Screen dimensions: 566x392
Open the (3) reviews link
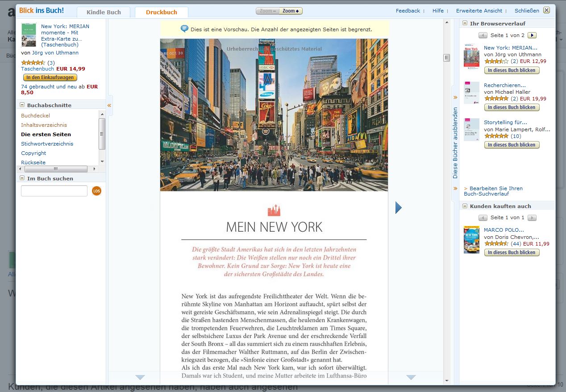click(x=51, y=63)
